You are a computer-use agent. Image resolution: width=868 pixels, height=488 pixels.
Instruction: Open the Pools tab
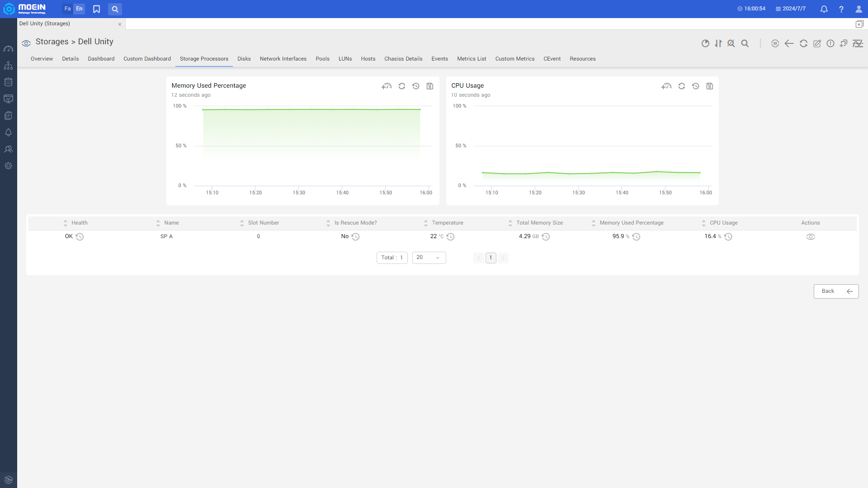[x=323, y=59]
